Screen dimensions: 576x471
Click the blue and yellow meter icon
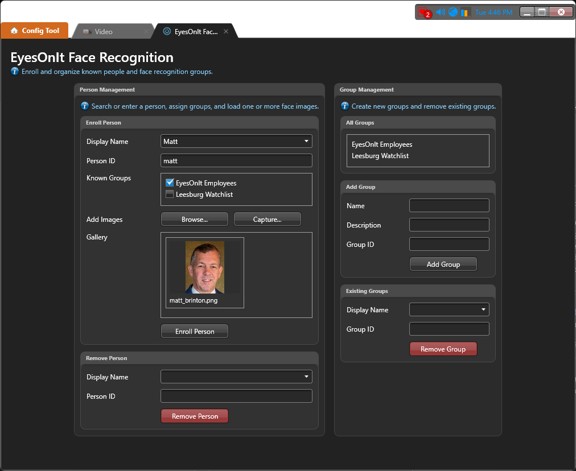(x=464, y=12)
